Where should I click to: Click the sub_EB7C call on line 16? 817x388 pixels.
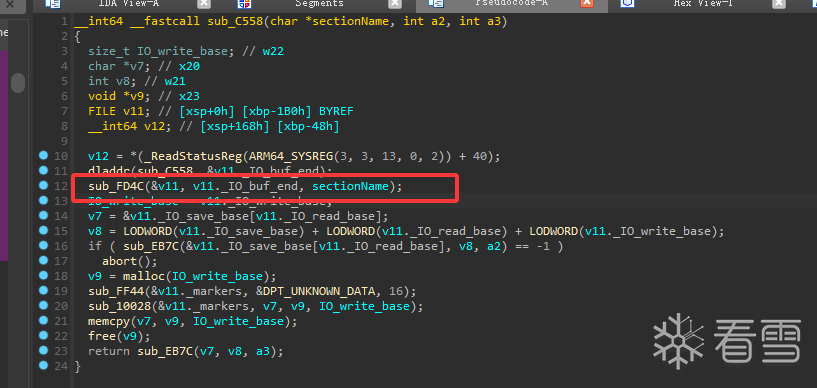151,246
